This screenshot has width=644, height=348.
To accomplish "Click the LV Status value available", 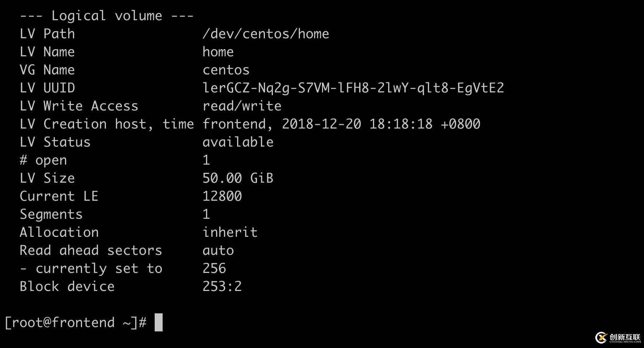I will [x=238, y=142].
